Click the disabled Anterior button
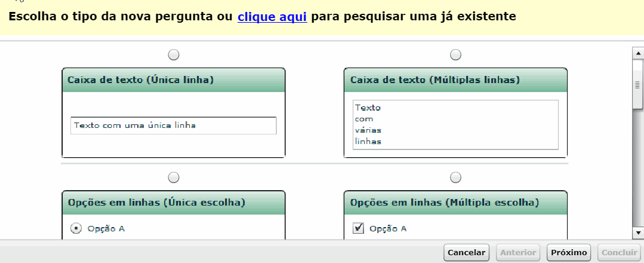The width and height of the screenshot is (644, 263). click(518, 252)
